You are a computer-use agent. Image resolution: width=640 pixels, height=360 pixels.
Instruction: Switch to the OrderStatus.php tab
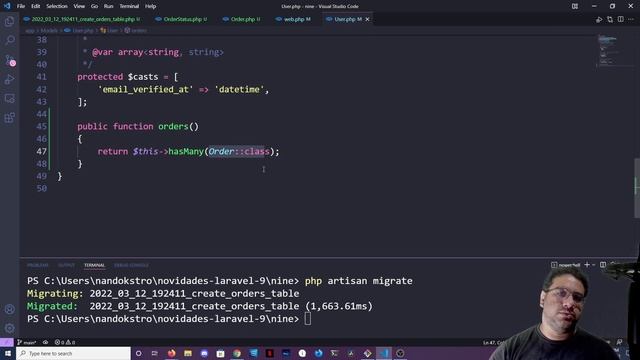pos(182,19)
